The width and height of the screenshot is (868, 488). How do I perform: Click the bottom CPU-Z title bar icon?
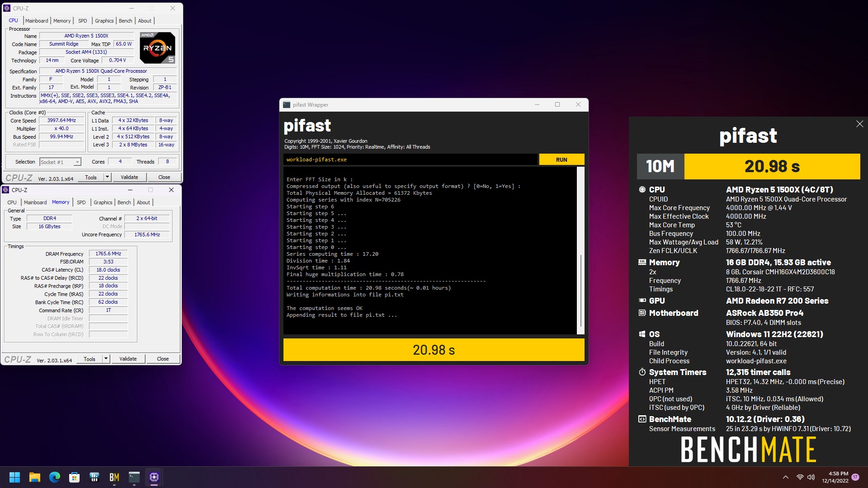click(5, 190)
